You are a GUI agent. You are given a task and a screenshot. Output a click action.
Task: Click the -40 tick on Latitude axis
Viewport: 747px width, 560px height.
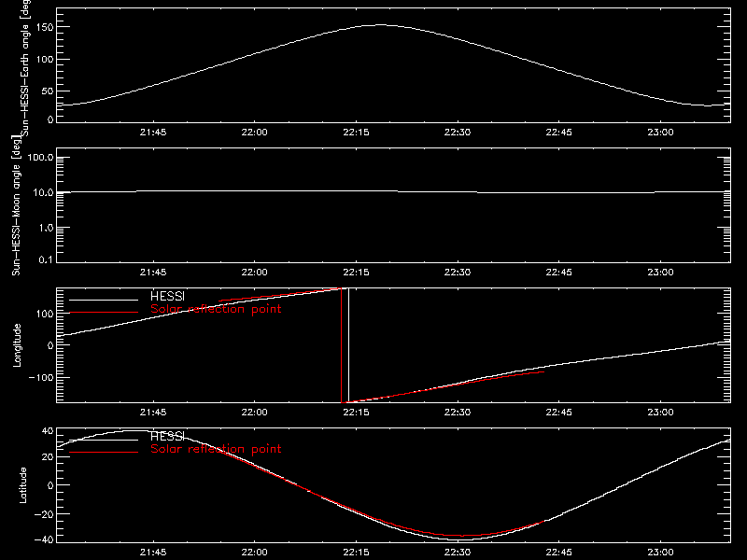44,540
